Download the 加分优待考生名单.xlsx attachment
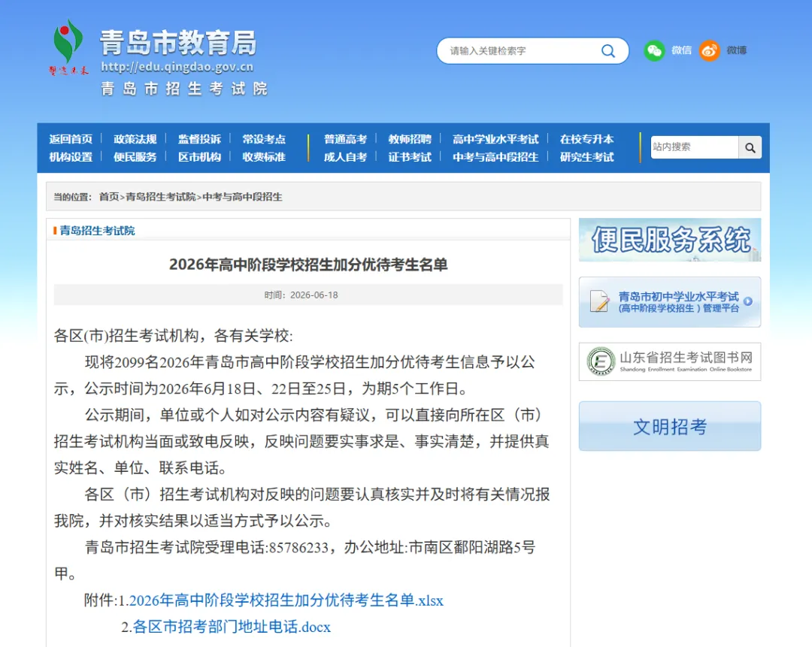The height and width of the screenshot is (647, 812). coord(286,600)
